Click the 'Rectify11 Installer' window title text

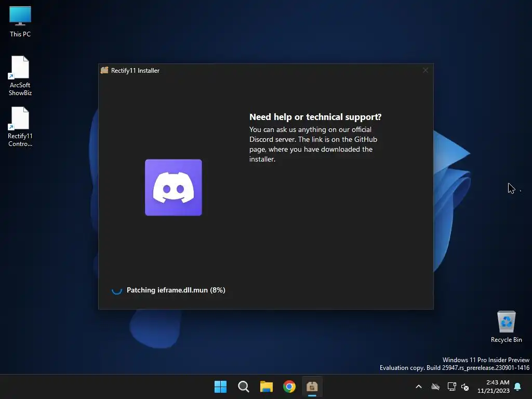(x=135, y=71)
